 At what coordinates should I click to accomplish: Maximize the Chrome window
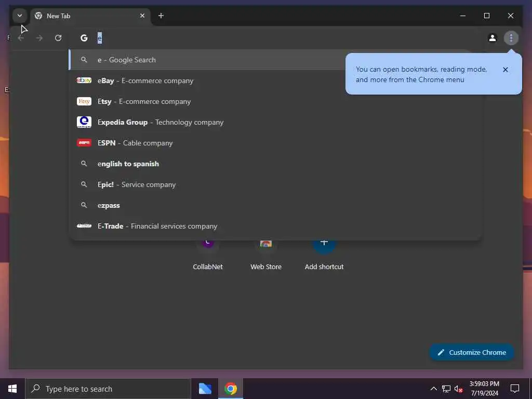(x=486, y=16)
